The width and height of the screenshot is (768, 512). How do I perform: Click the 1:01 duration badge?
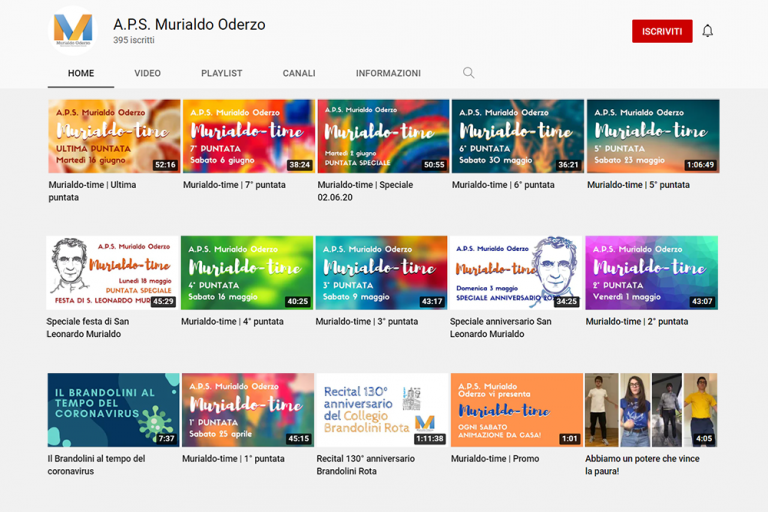pyautogui.click(x=570, y=439)
